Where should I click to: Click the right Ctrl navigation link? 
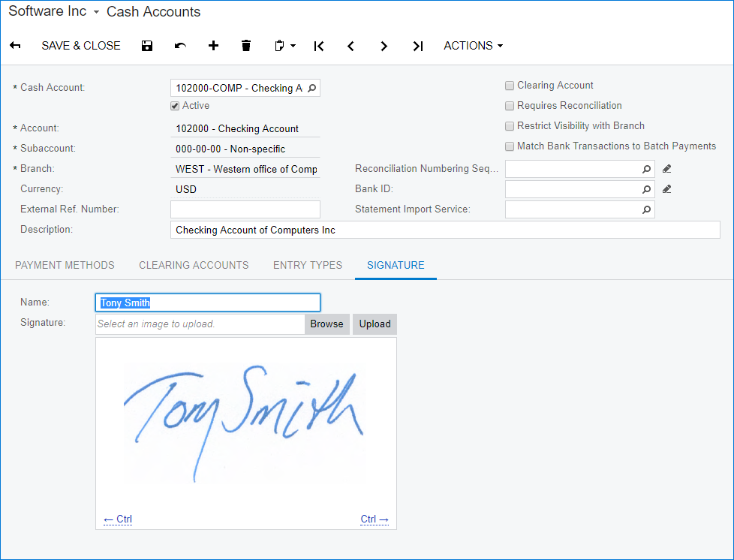375,519
